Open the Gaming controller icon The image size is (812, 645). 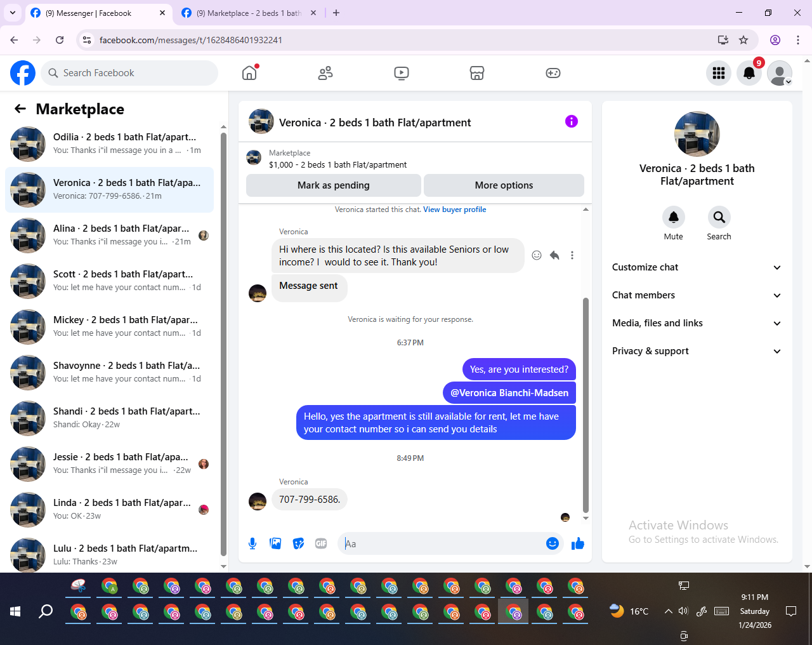click(x=553, y=73)
